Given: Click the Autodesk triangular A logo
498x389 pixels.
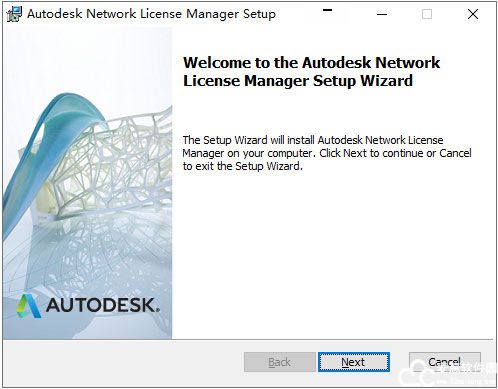Looking at the screenshot, I should point(29,306).
